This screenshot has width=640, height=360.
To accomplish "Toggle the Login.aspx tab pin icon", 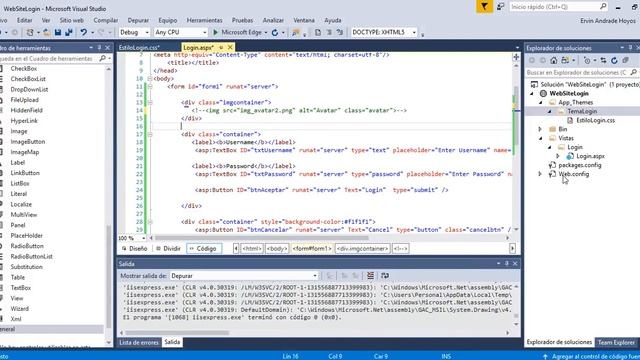I will tap(221, 48).
